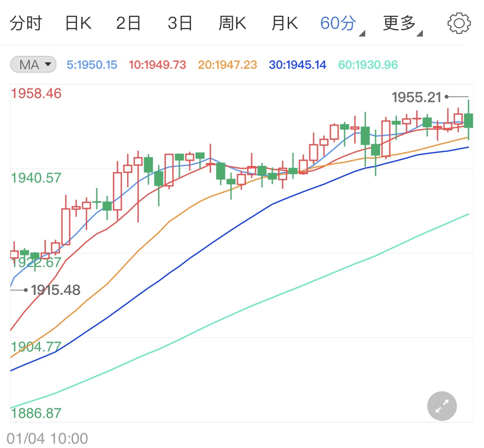Click the low price label 1915.48
484x448 pixels.
55,290
